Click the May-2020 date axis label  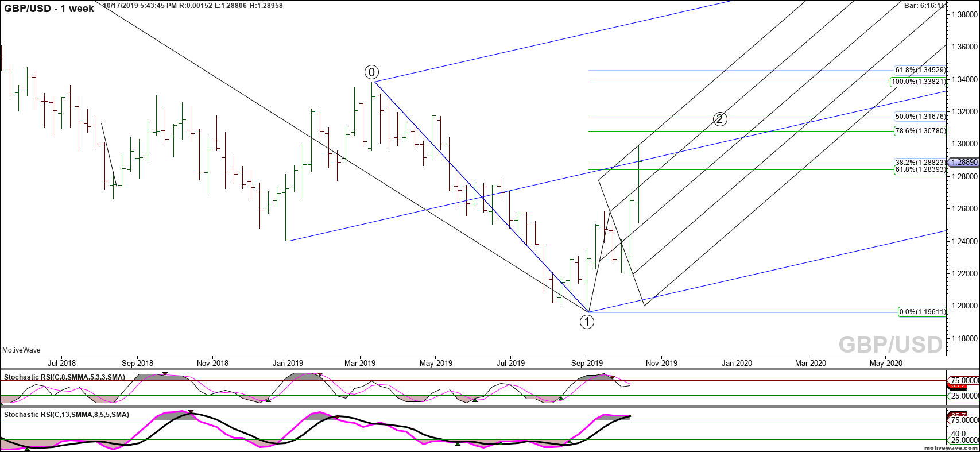pos(886,363)
